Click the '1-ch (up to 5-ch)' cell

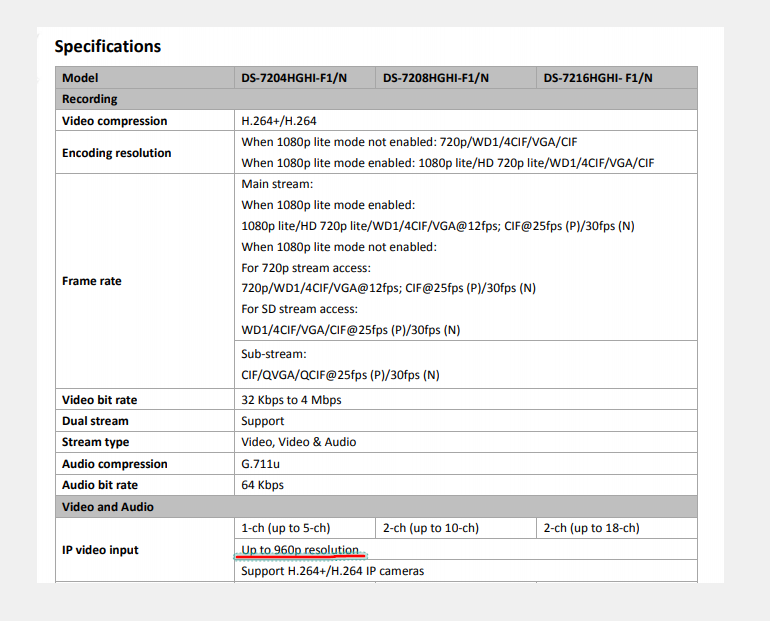coord(285,528)
